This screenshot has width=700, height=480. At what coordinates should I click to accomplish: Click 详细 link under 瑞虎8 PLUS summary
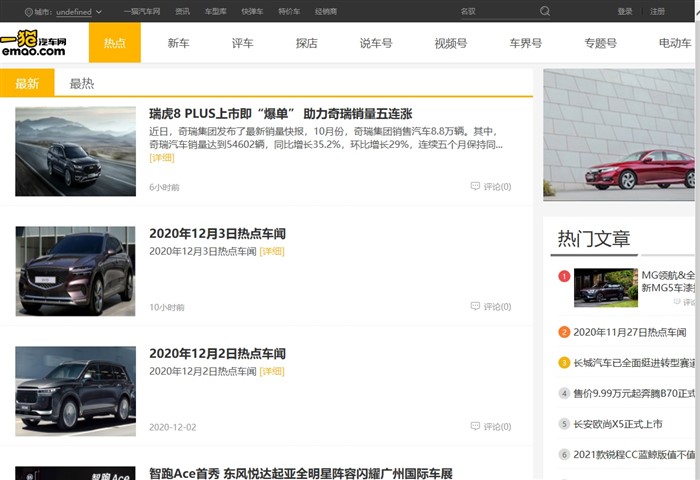pyautogui.click(x=162, y=158)
